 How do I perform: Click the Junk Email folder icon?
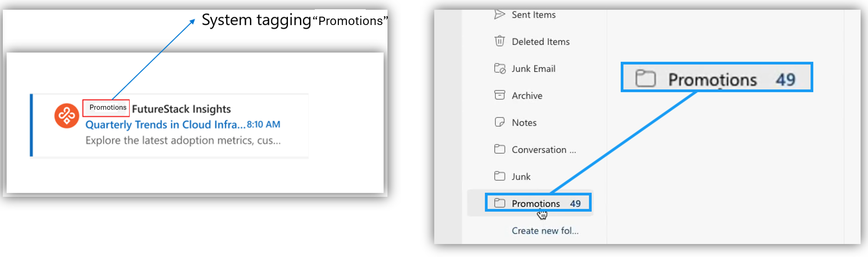coord(500,69)
